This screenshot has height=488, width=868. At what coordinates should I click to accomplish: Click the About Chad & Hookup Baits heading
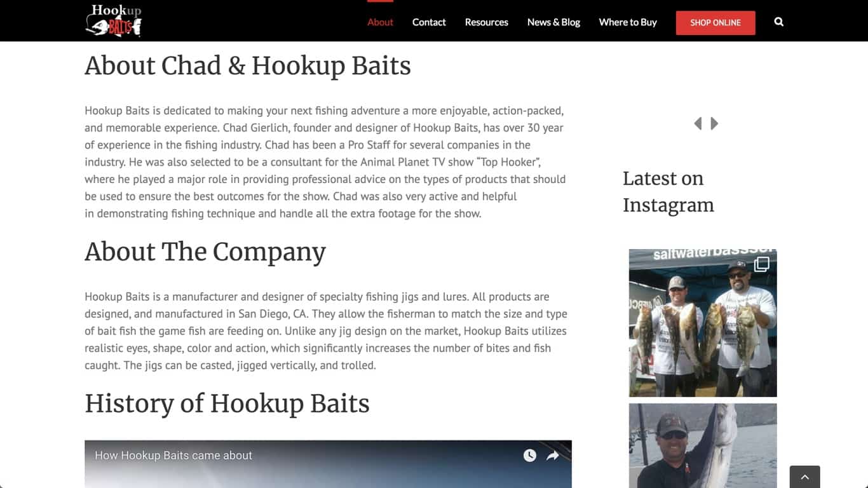coord(248,66)
